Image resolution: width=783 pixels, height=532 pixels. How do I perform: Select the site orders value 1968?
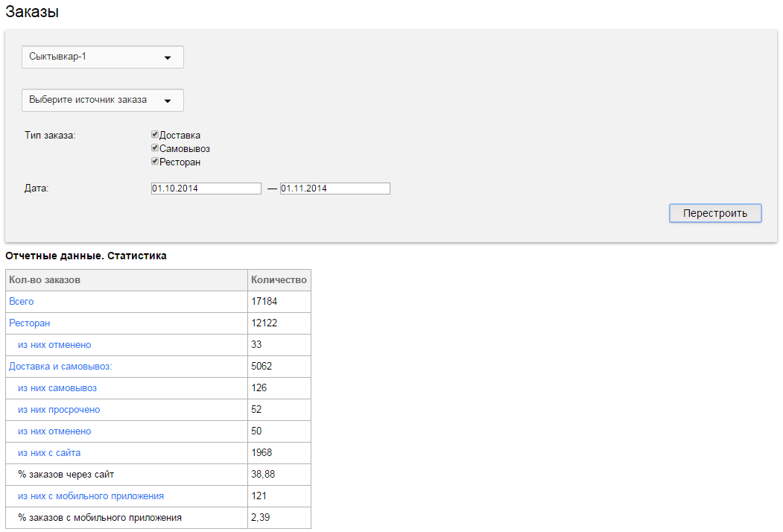coord(261,452)
